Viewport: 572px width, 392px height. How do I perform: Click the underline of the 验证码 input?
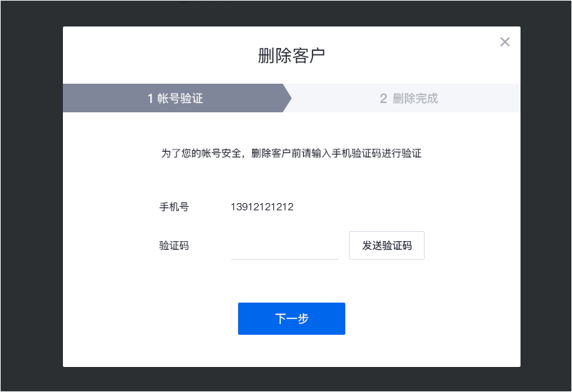285,259
